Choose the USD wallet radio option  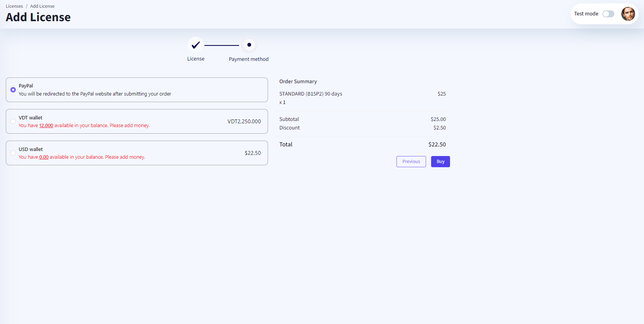tap(13, 153)
